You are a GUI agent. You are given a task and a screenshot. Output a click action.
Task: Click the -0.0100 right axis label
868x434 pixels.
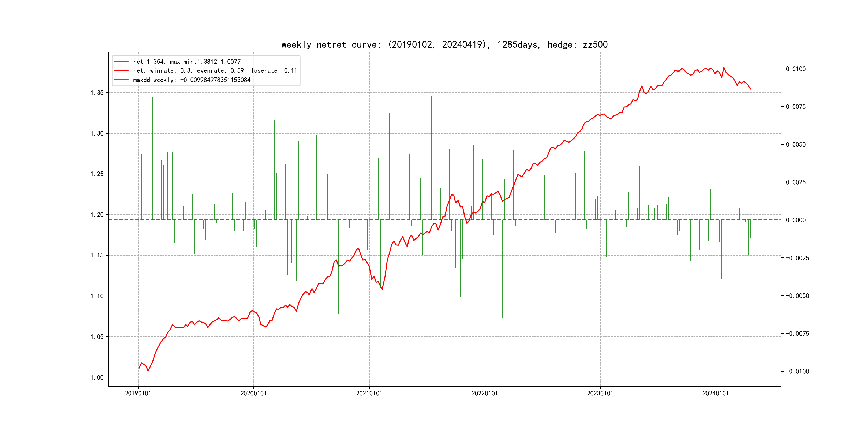pos(797,371)
